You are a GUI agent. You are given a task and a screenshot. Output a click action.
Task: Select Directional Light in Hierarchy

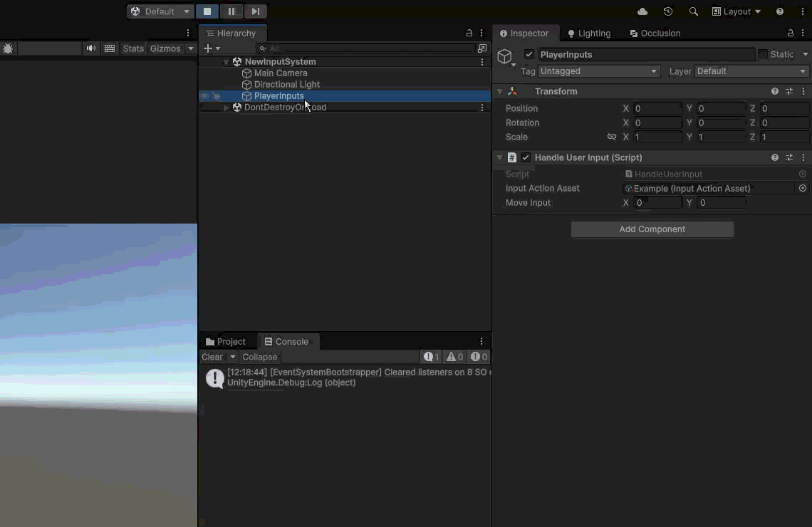pyautogui.click(x=286, y=84)
